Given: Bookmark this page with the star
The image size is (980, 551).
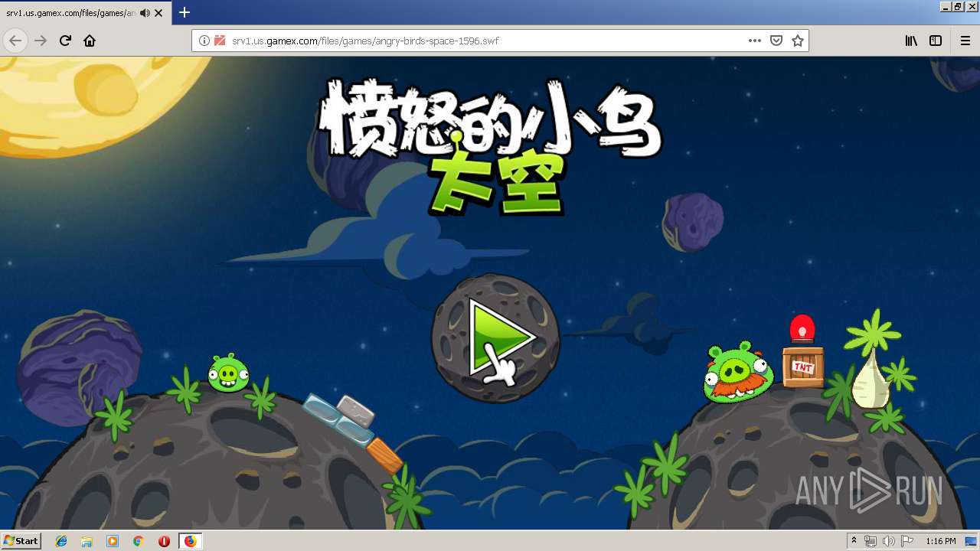Looking at the screenshot, I should pyautogui.click(x=798, y=41).
